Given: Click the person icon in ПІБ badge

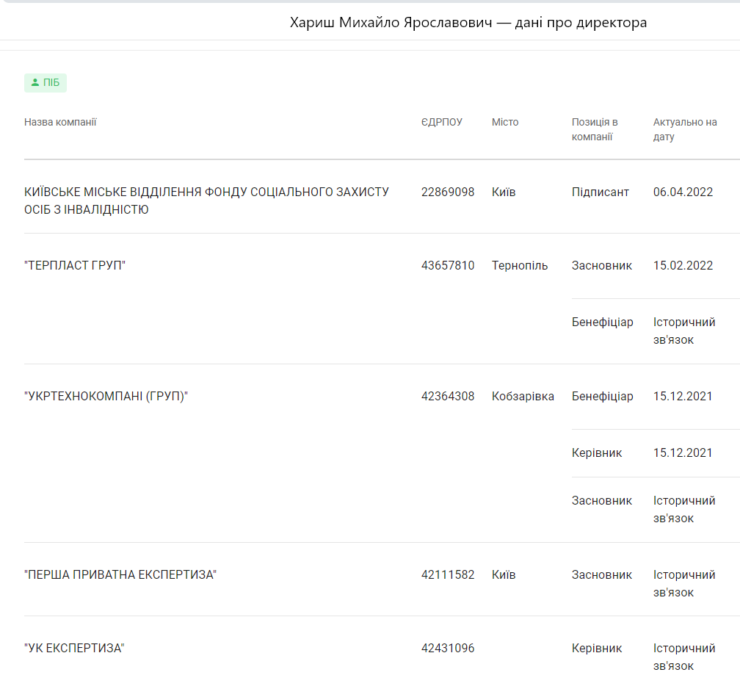Looking at the screenshot, I should [35, 83].
